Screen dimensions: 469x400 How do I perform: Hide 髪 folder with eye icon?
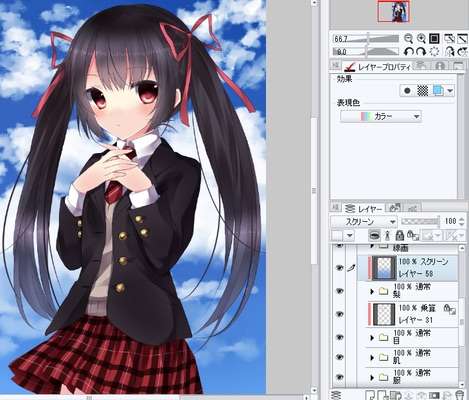[339, 291]
